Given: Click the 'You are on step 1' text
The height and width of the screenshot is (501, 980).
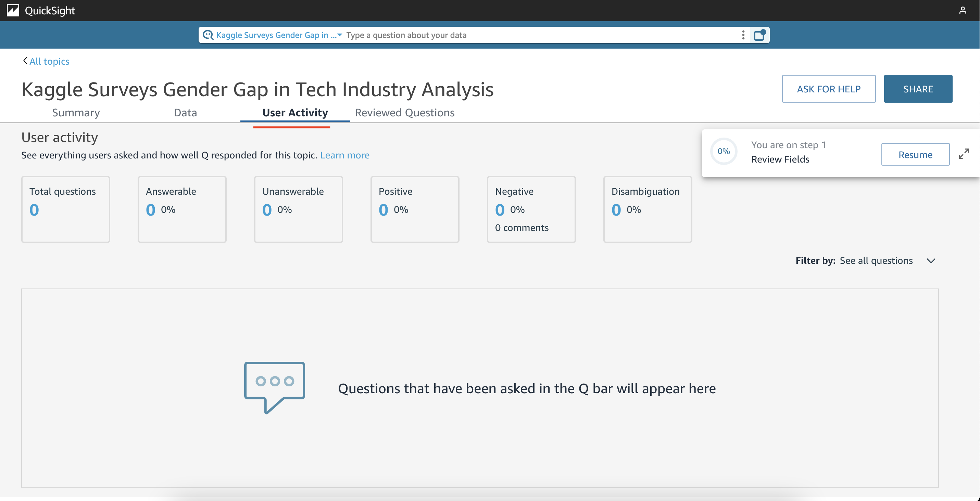Looking at the screenshot, I should (x=788, y=145).
